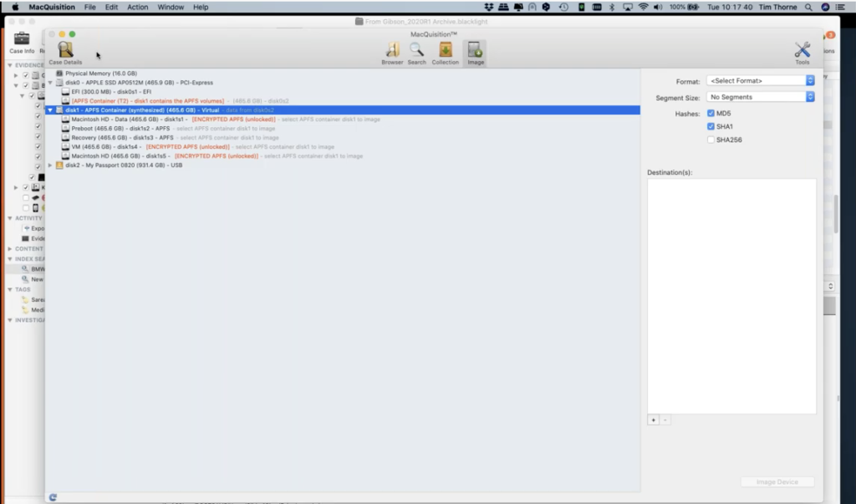Image resolution: width=856 pixels, height=504 pixels.
Task: Collapse the EVIDENCE section in BlackLight
Action: (10, 65)
